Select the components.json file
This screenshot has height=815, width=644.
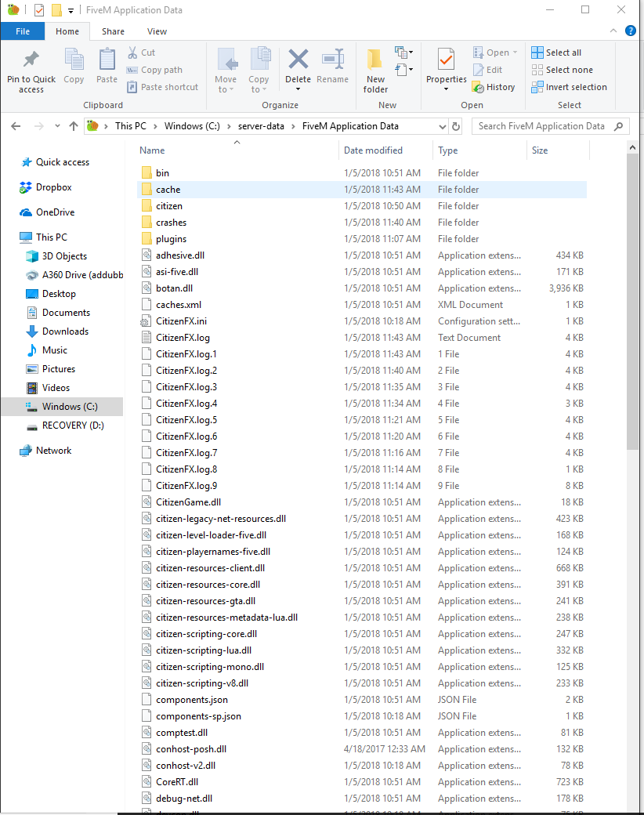coord(362,700)
